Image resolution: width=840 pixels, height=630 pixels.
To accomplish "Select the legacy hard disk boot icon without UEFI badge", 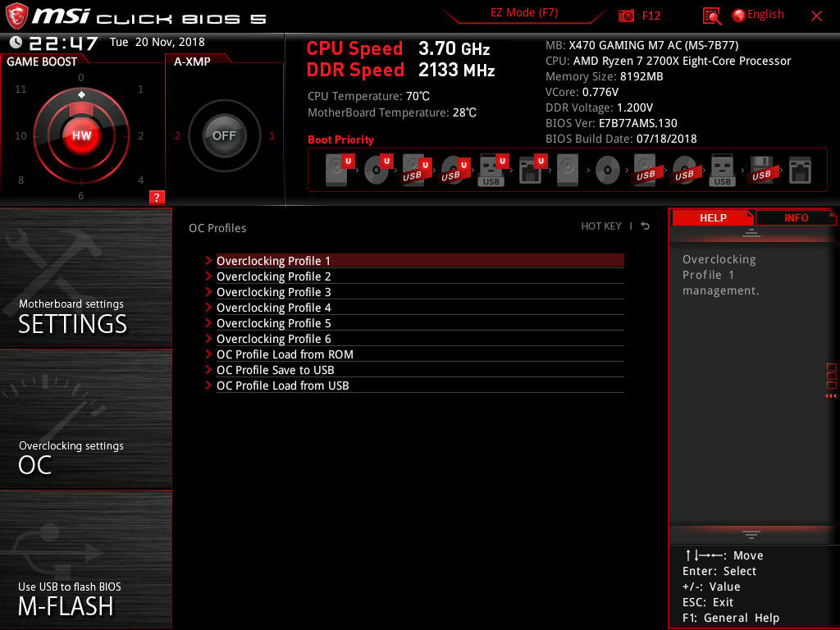I will [568, 170].
